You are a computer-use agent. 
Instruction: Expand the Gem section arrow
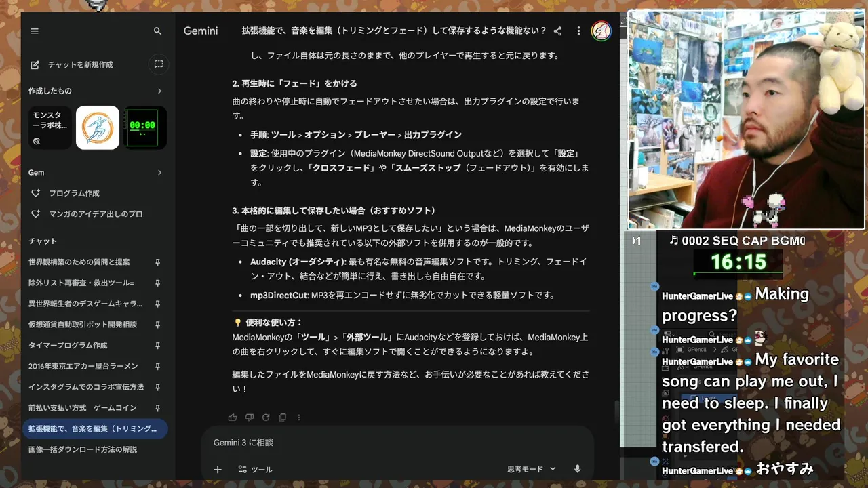click(159, 173)
